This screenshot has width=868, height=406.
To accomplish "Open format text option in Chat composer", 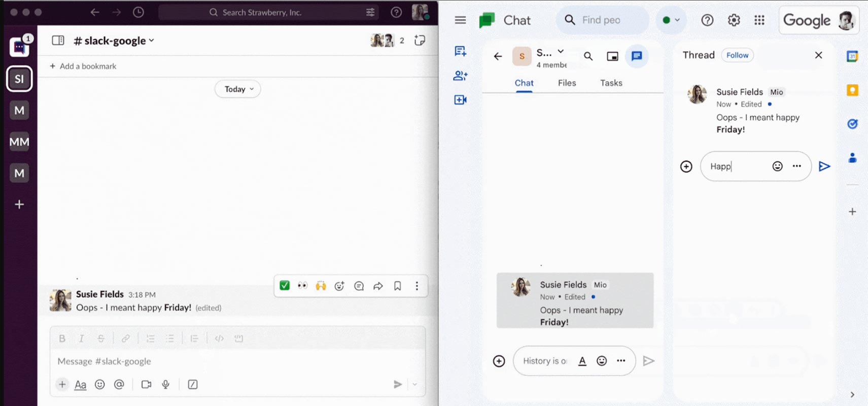I will tap(582, 361).
